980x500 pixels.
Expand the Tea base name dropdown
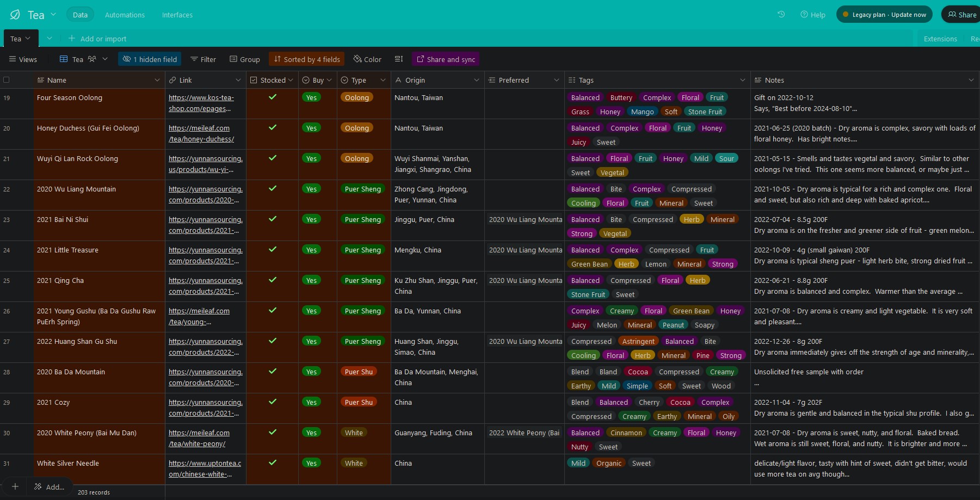(x=53, y=14)
